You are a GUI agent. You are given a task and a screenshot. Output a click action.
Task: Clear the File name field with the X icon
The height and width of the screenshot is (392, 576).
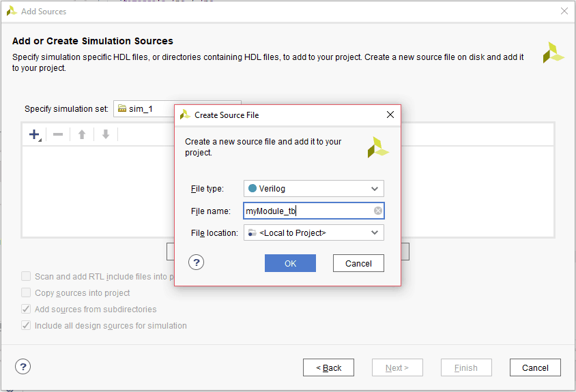pyautogui.click(x=377, y=211)
